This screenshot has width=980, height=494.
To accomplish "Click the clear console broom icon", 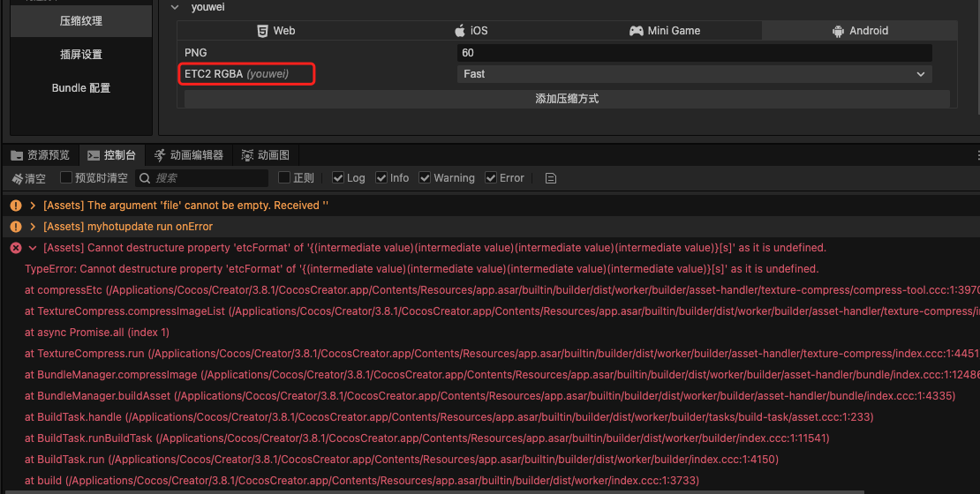I will (17, 178).
